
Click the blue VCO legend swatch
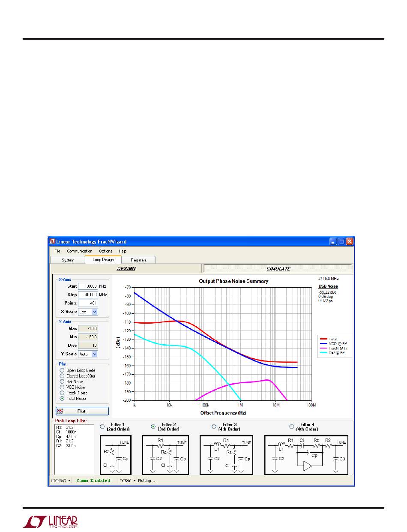coord(323,343)
